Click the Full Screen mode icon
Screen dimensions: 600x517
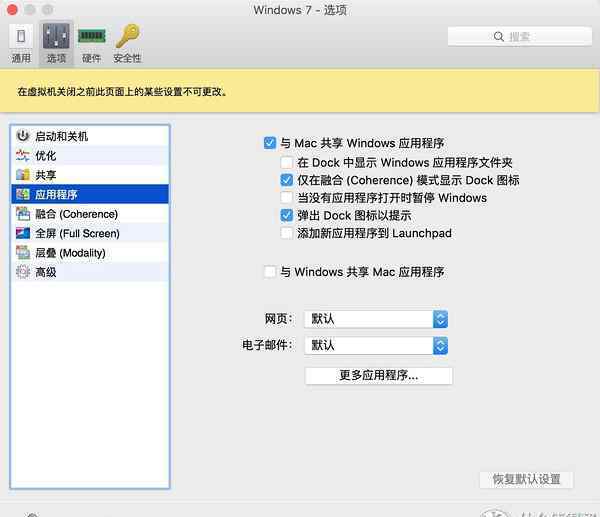click(23, 233)
